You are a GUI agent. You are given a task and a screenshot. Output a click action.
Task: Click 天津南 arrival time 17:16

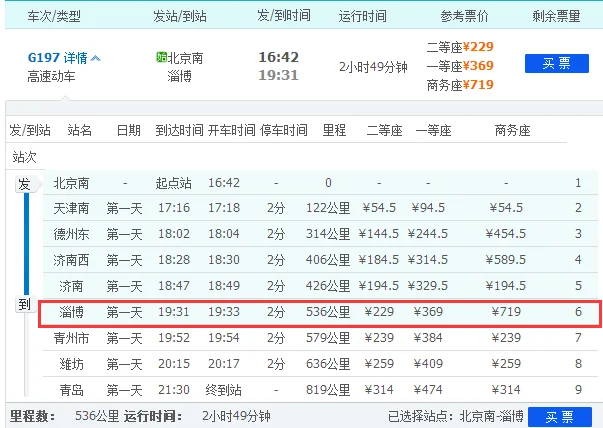(174, 208)
